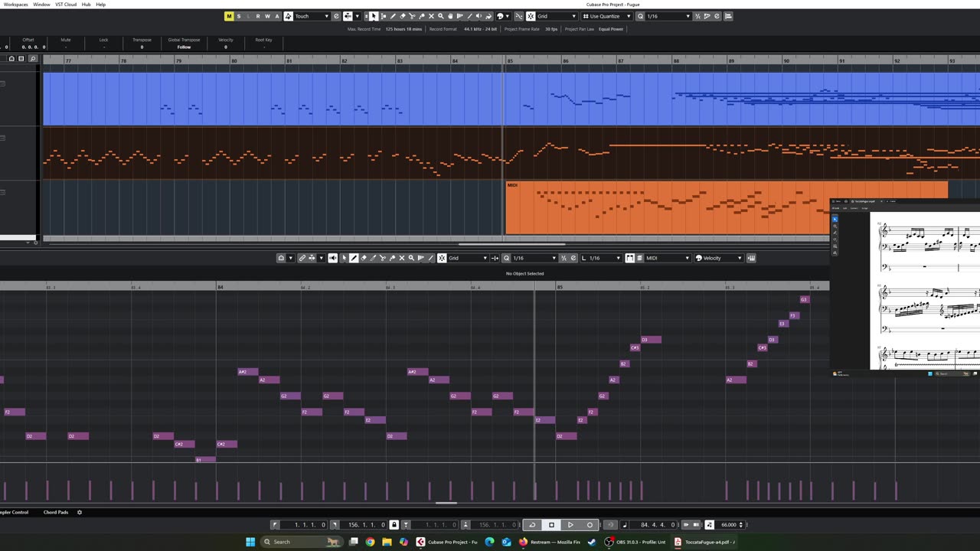Toggle global Solo (S) state button
The image size is (980, 551).
pos(239,16)
